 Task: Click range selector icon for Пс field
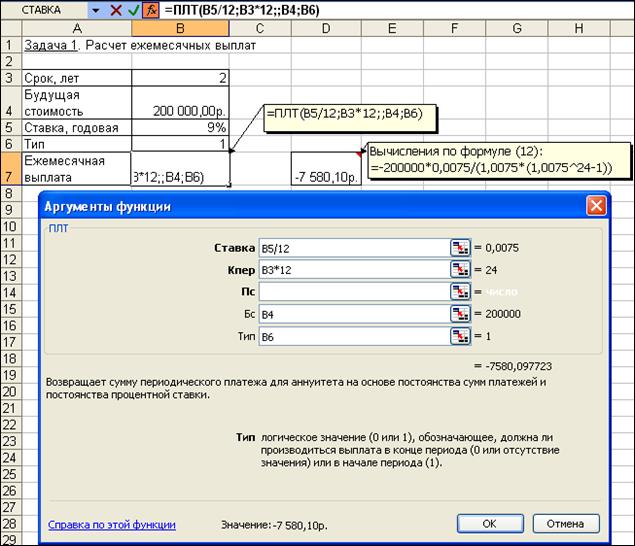coord(459,292)
